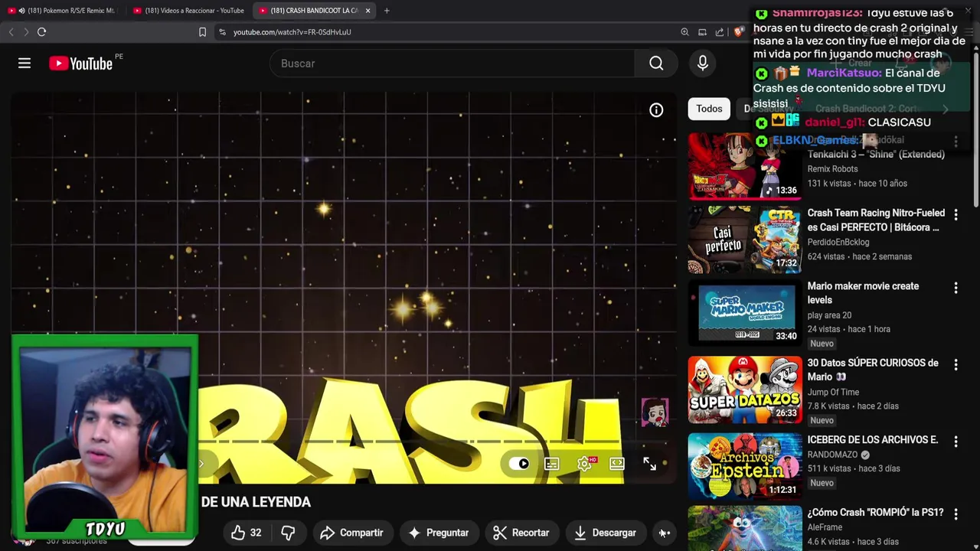Open the 30 Datos SÚPER CURIOSOS thumbnail
Viewport: 980px width, 551px height.
click(x=745, y=390)
